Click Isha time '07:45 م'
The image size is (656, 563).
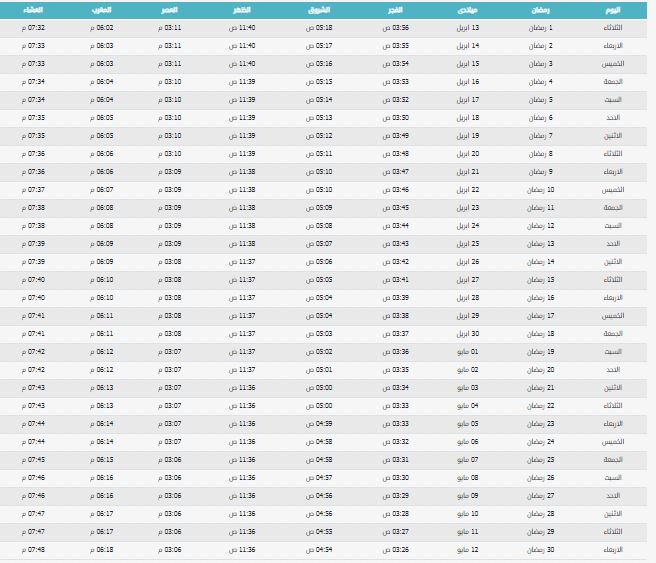coord(33,460)
